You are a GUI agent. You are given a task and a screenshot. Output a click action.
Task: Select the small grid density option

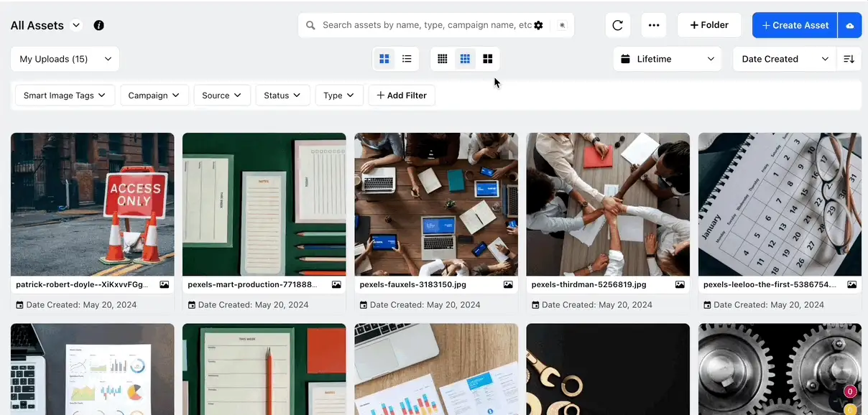[442, 58]
